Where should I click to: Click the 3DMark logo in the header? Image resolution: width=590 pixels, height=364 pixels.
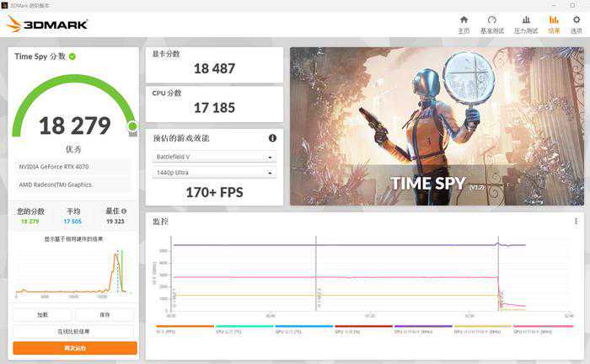(47, 24)
